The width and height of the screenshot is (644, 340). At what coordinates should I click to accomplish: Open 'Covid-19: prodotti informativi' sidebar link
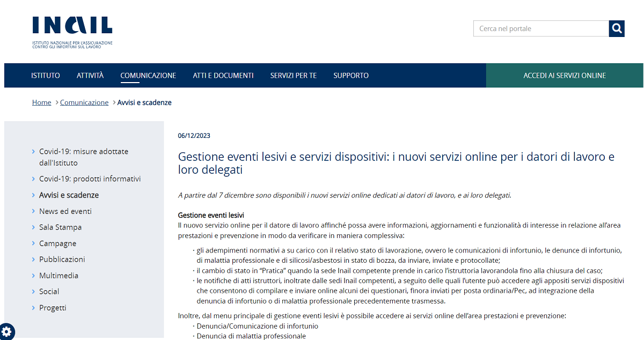[x=90, y=179]
